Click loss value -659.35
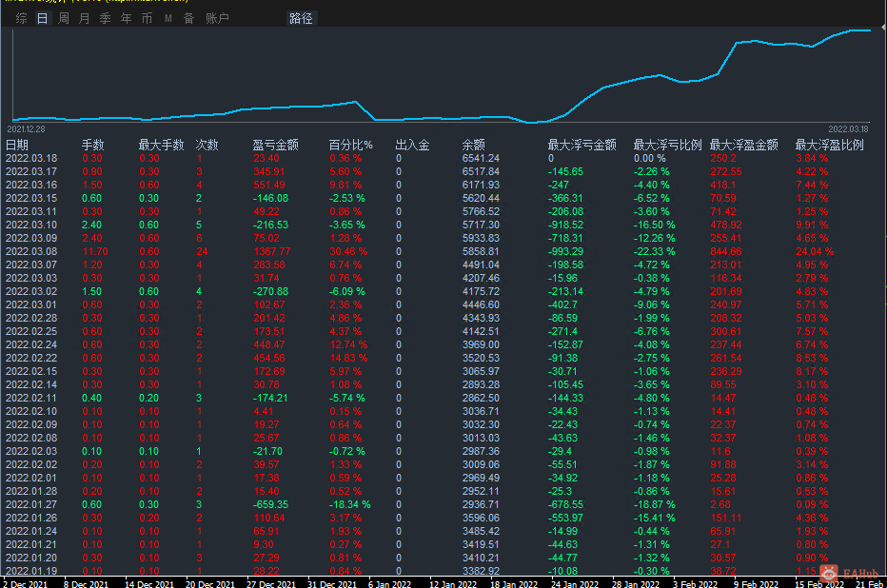Viewport: 887px width, 588px height. 270,504
